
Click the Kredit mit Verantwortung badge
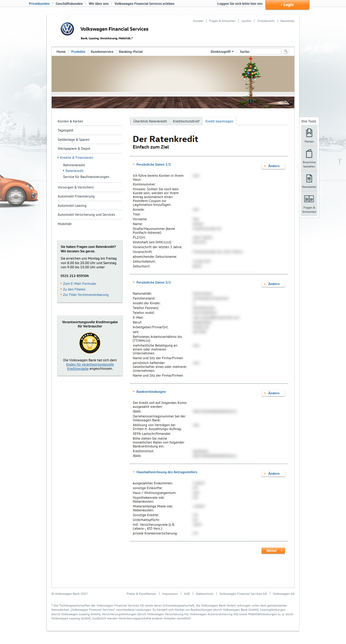[x=90, y=343]
